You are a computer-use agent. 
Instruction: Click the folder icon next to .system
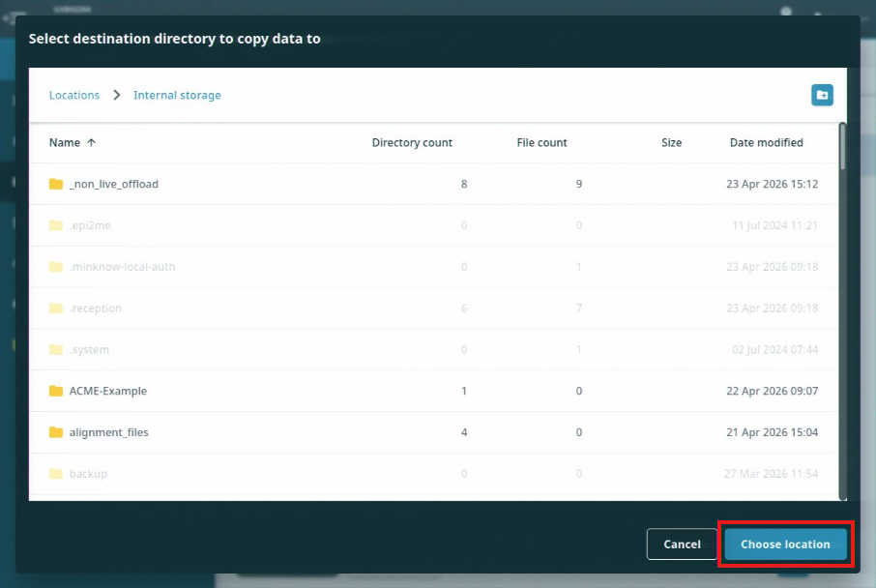pos(55,349)
